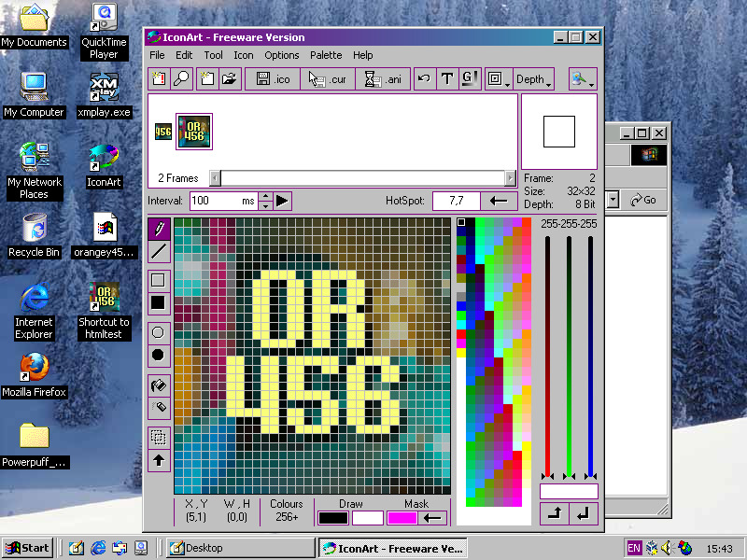Open the magnifier zoom tool
The width and height of the screenshot is (747, 560).
(181, 79)
